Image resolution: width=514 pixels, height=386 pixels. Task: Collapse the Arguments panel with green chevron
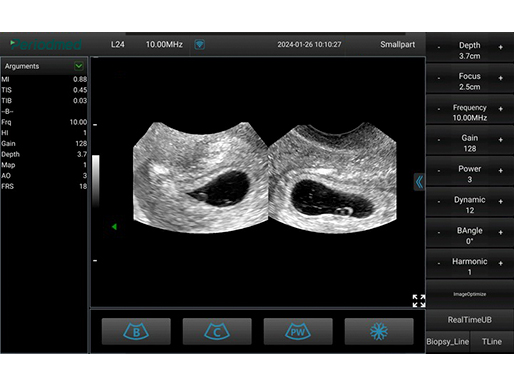(x=79, y=66)
